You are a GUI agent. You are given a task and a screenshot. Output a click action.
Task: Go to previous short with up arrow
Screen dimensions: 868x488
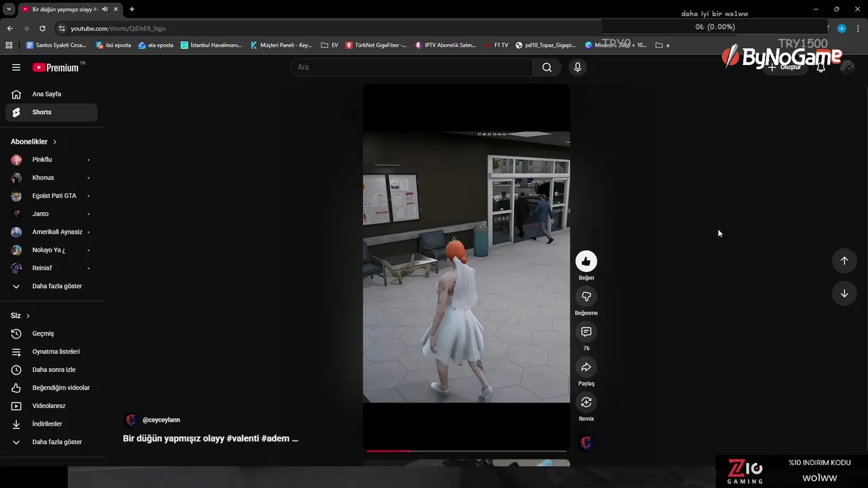(x=844, y=260)
